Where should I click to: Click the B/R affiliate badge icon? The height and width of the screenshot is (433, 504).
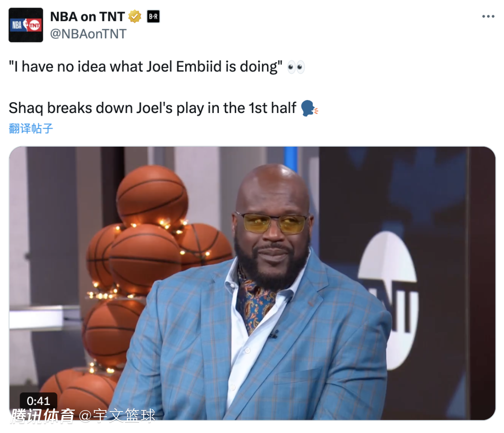click(x=154, y=16)
